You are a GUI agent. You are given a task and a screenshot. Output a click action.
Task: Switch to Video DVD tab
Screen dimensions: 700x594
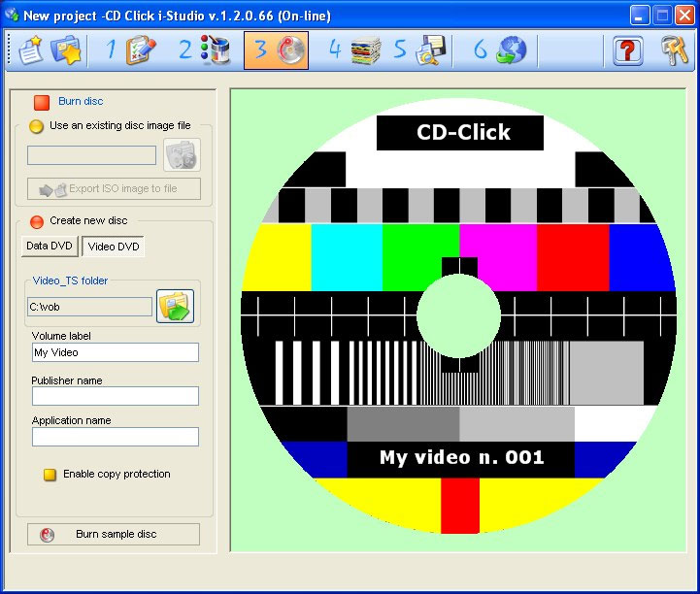[x=114, y=247]
